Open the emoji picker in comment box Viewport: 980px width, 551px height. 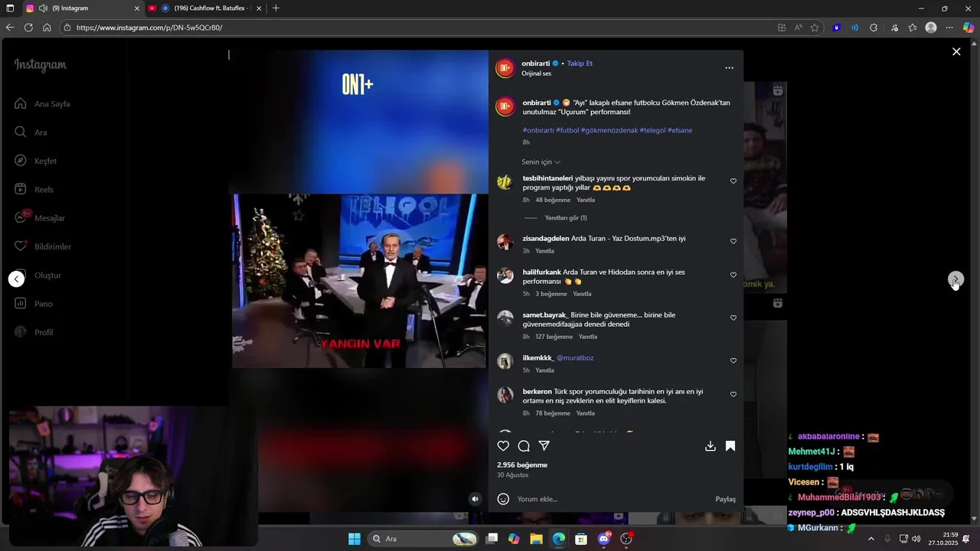503,499
